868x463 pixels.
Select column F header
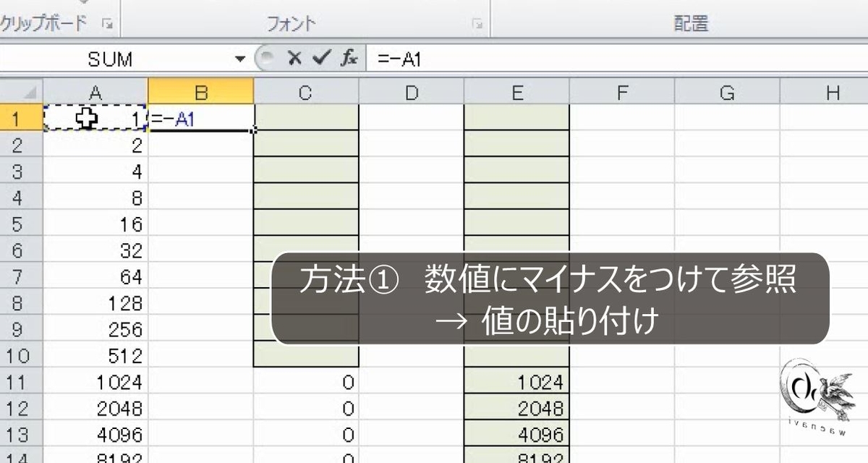point(622,92)
